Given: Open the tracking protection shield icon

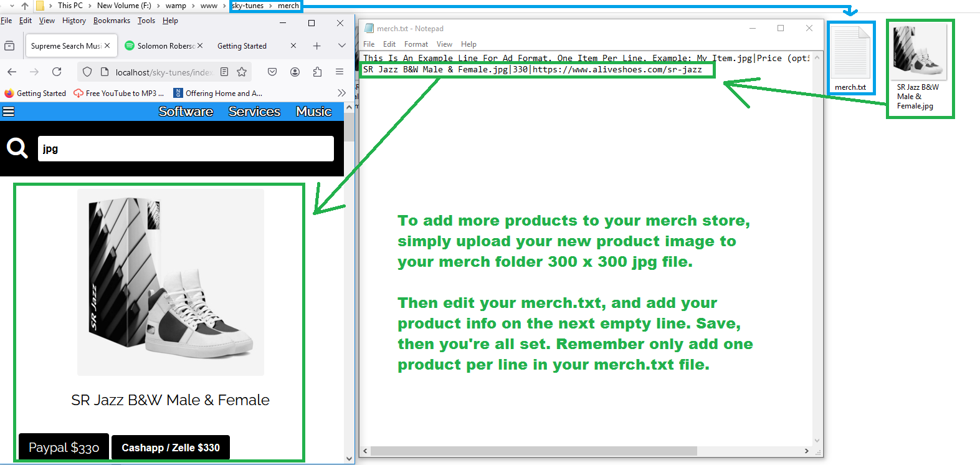Looking at the screenshot, I should click(x=87, y=72).
